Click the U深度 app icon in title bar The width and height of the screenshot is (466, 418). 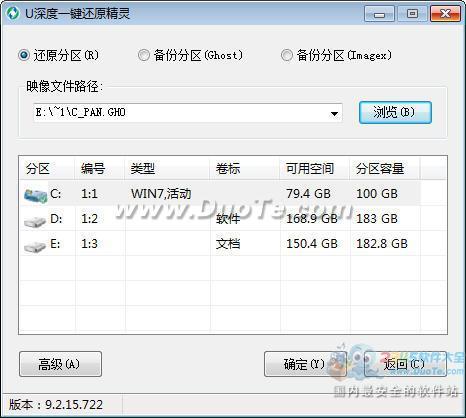click(x=12, y=13)
